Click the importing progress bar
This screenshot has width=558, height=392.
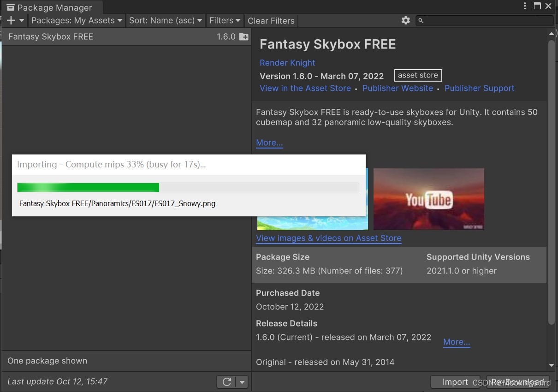[x=188, y=187]
